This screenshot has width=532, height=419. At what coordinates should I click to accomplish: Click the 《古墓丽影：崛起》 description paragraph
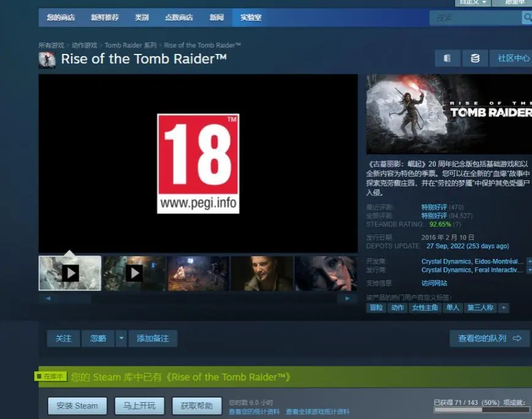448,179
